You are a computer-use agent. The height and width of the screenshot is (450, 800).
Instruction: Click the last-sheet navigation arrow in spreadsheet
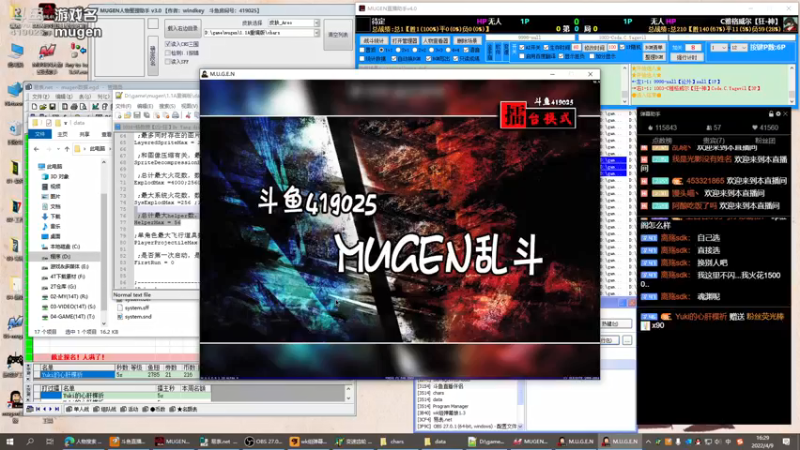click(57, 409)
